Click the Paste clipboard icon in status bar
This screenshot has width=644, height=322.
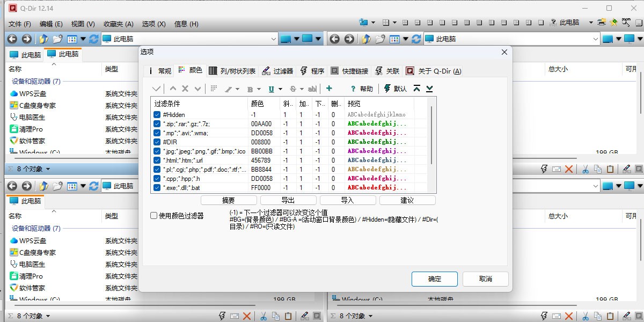click(x=289, y=316)
